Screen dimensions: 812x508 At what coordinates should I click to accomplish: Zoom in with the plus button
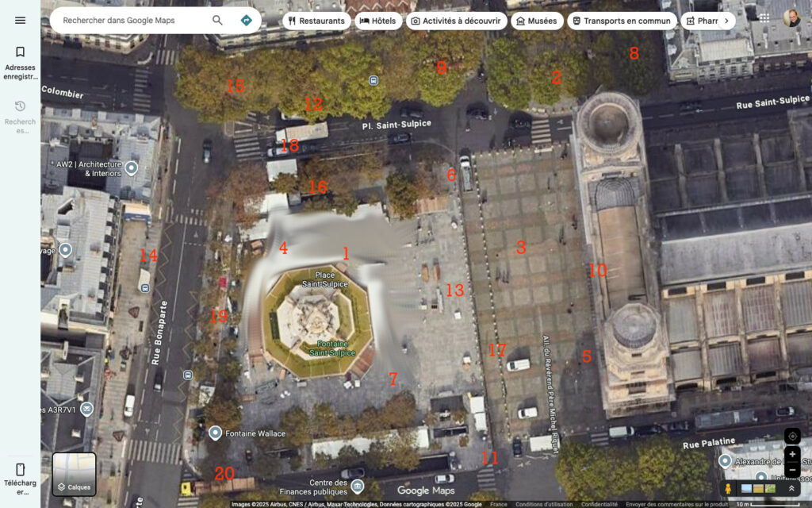coord(791,455)
